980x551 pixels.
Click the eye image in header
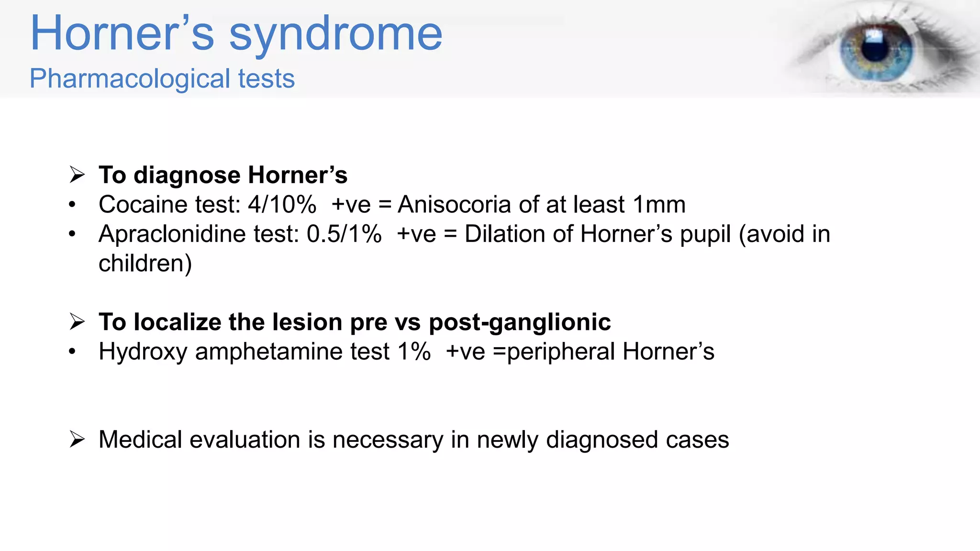[x=880, y=48]
